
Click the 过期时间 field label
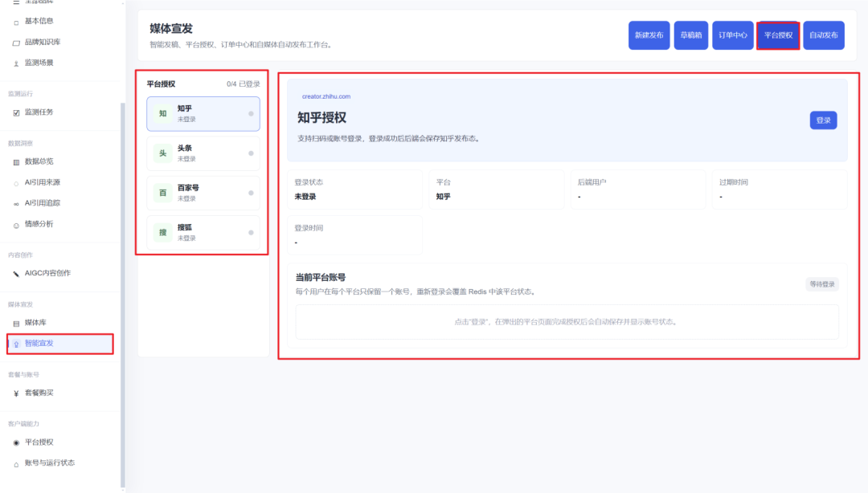click(734, 182)
